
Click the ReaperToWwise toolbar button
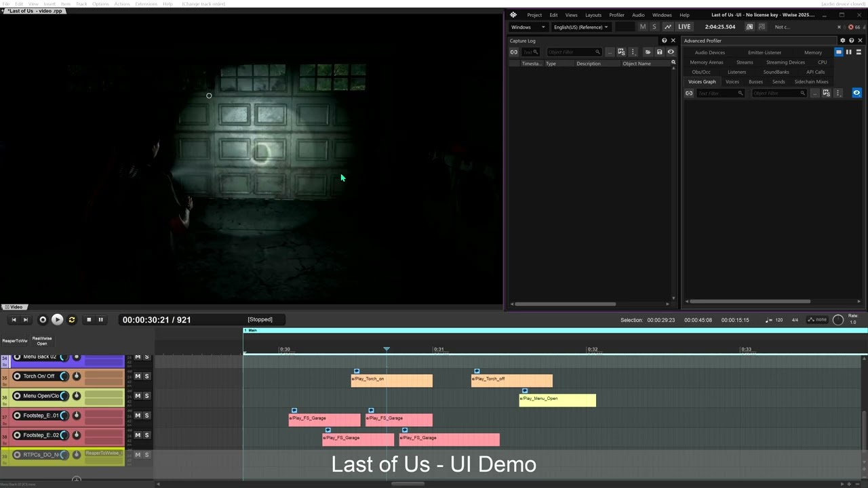(14, 341)
